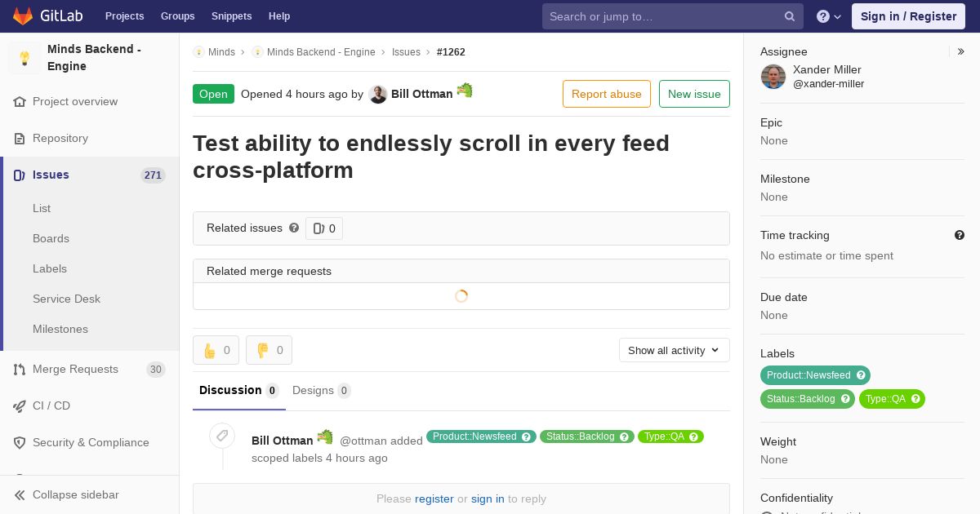Screen dimensions: 980x514
Task: Click the search magnifier icon
Action: pos(790,16)
